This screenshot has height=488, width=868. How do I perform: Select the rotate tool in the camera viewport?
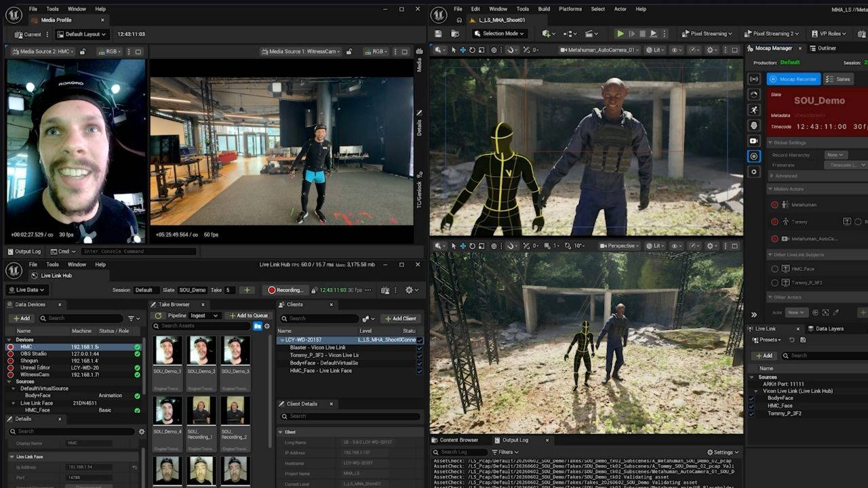pos(473,49)
